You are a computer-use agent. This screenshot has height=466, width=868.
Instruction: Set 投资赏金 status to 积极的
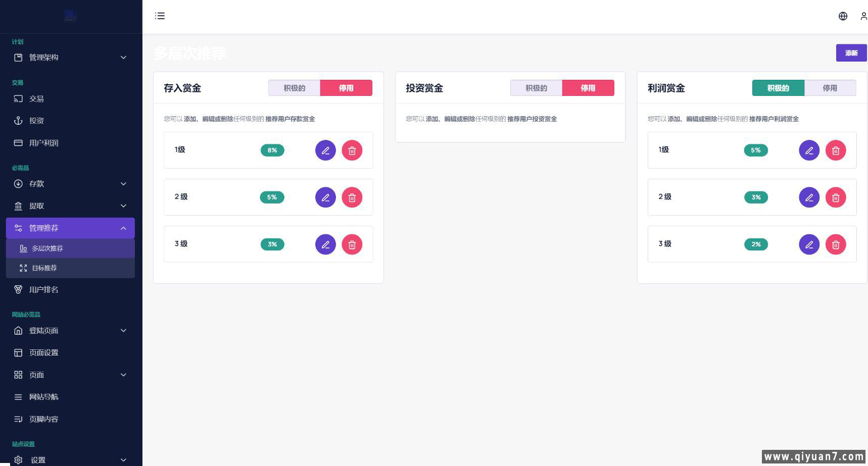(x=536, y=88)
